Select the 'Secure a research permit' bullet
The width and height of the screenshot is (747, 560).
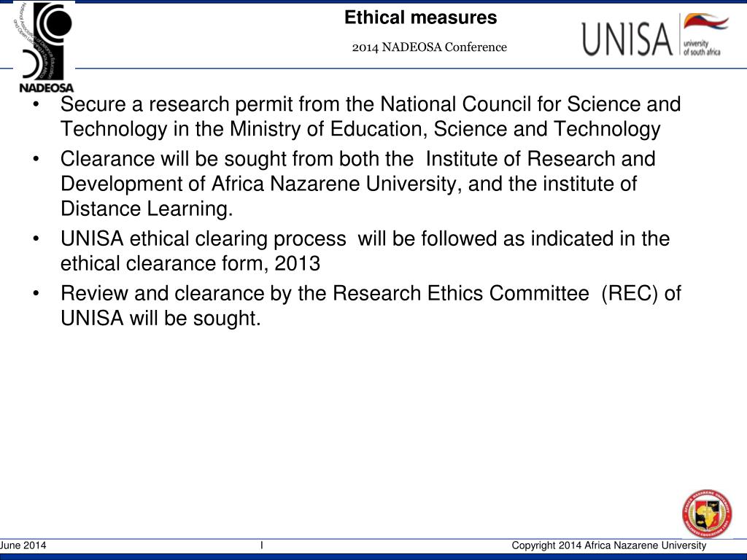371,117
